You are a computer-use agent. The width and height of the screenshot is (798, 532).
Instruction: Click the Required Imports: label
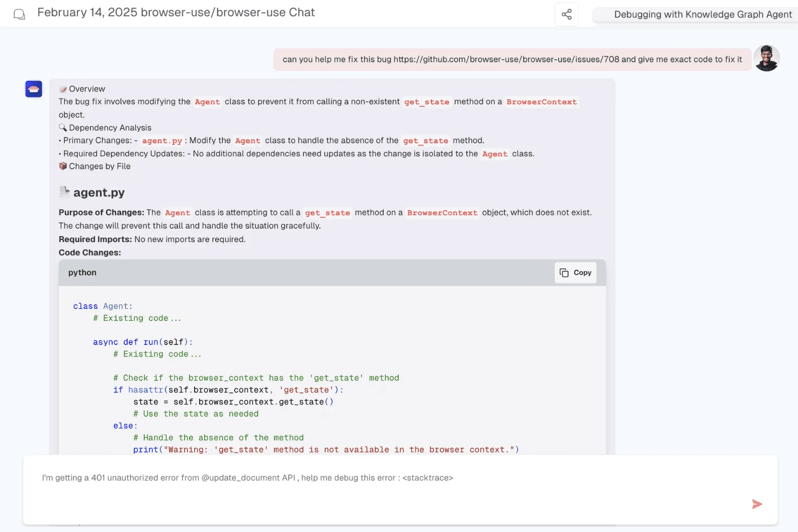click(x=96, y=239)
